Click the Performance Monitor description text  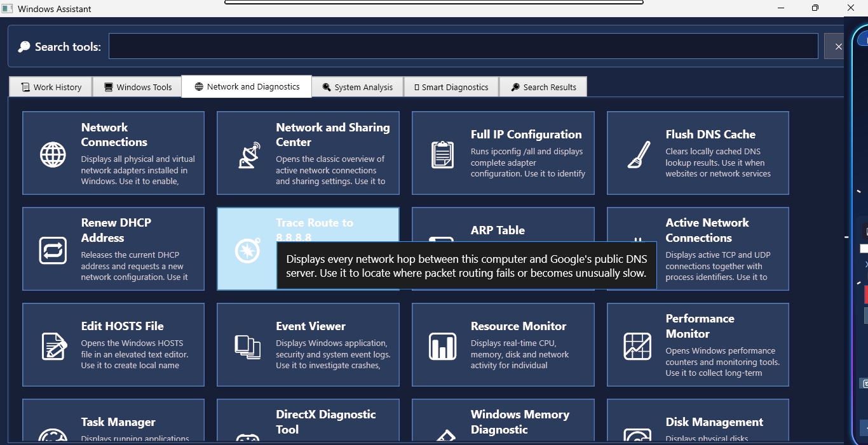722,362
